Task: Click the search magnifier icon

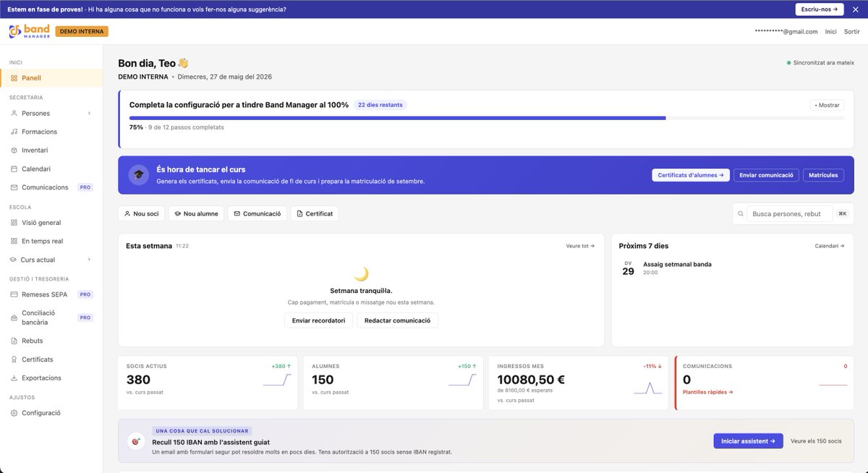Action: pyautogui.click(x=740, y=214)
